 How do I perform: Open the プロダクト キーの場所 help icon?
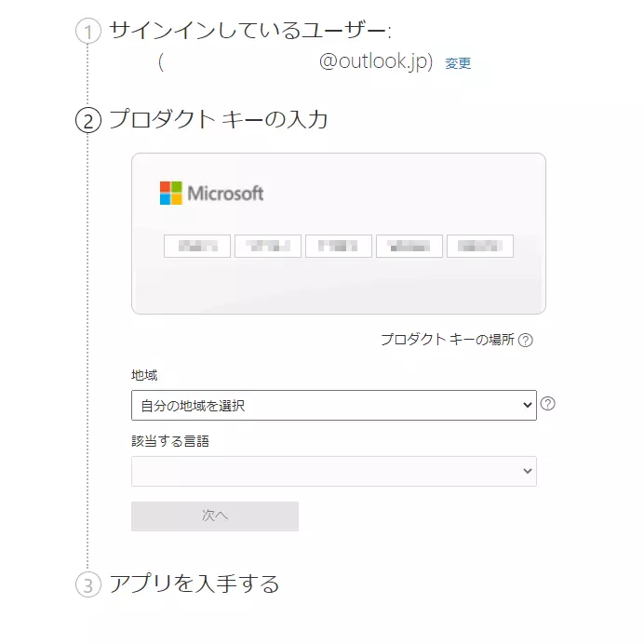525,340
